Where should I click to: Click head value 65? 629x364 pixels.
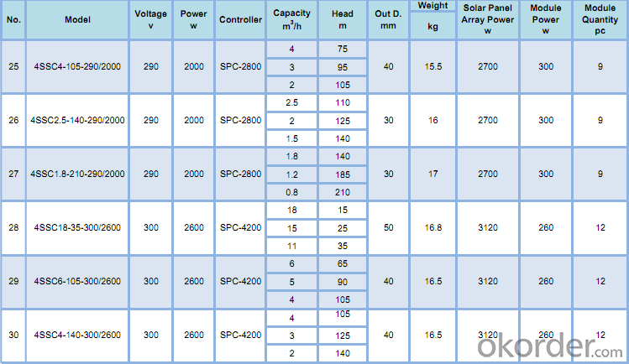(x=342, y=263)
